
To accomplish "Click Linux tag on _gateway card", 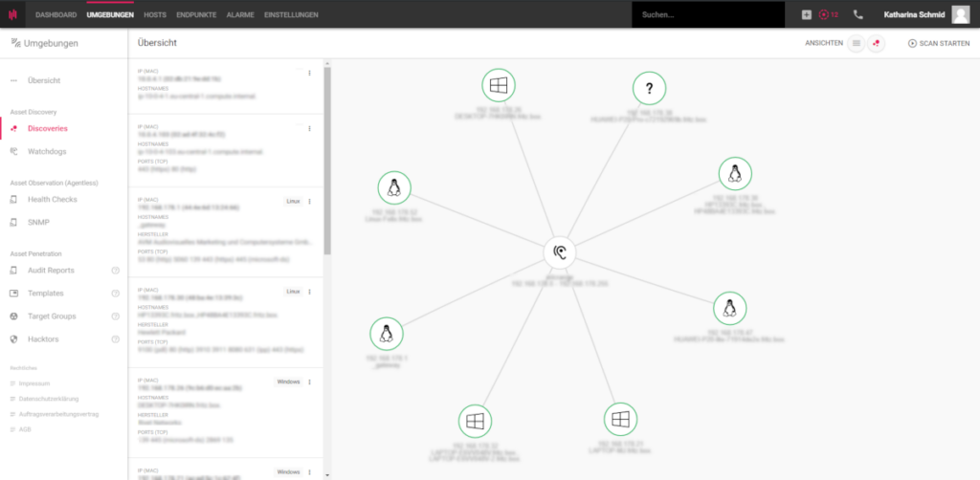I will pyautogui.click(x=293, y=202).
